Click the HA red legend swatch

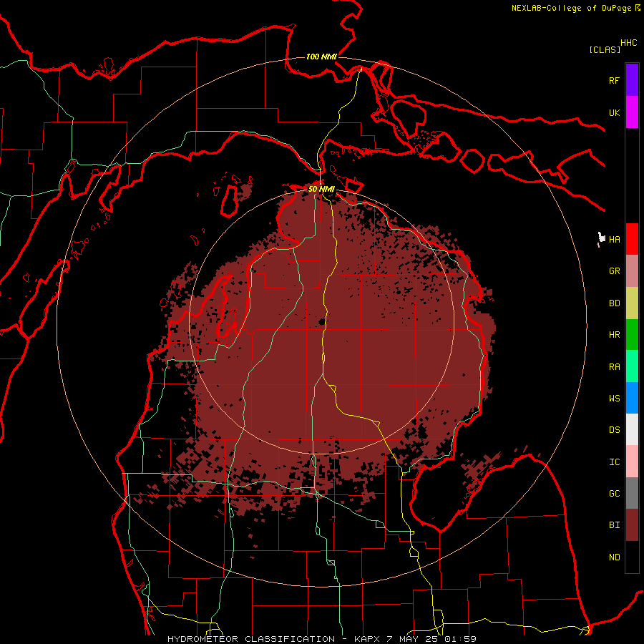coord(632,239)
